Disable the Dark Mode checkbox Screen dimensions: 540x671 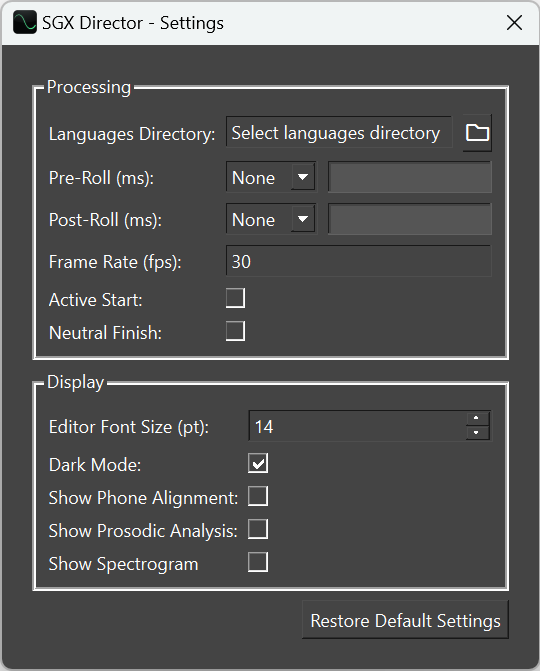tap(258, 463)
